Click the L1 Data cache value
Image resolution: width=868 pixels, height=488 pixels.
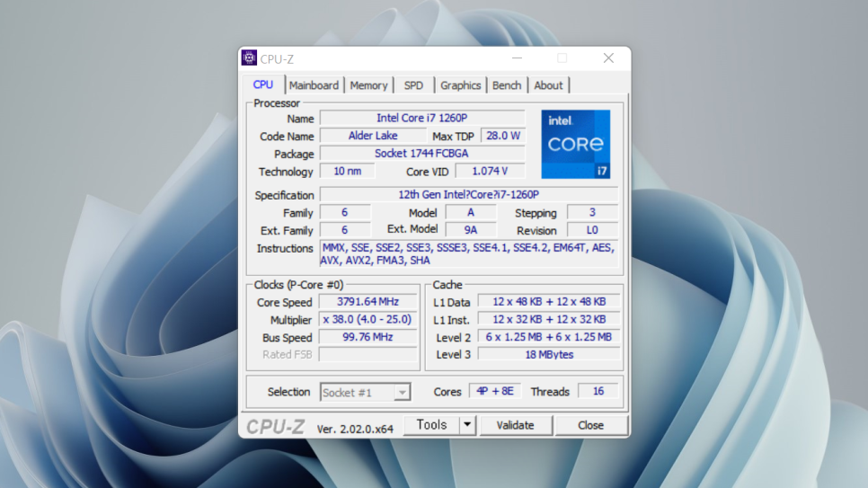pyautogui.click(x=549, y=302)
